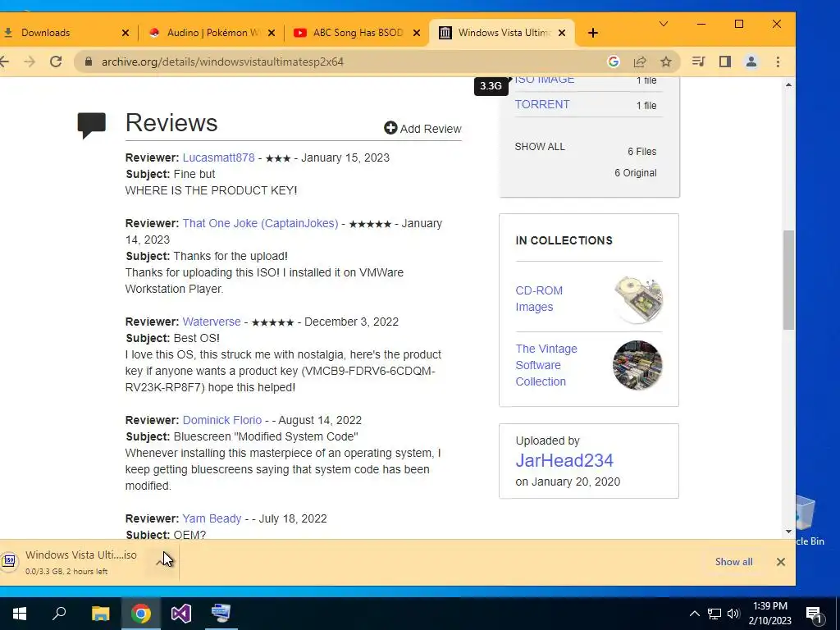
Task: Open uploader JarHead234's profile
Action: coord(564,461)
